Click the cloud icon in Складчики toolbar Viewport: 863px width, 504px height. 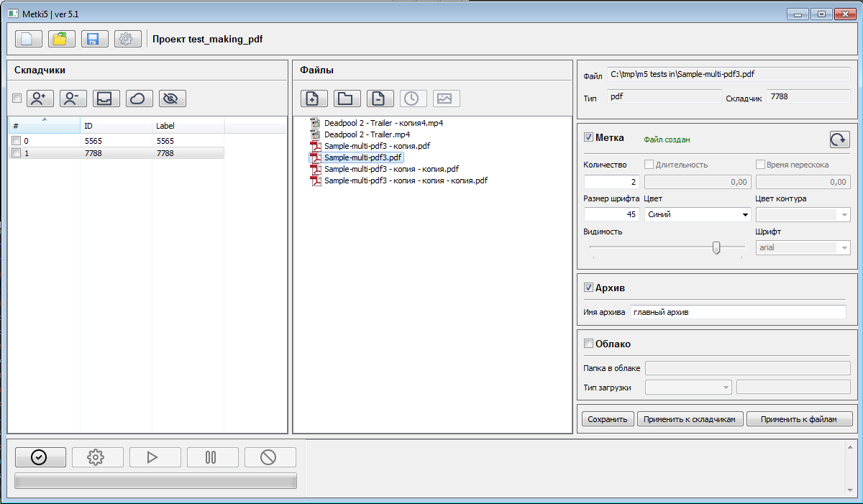point(140,98)
